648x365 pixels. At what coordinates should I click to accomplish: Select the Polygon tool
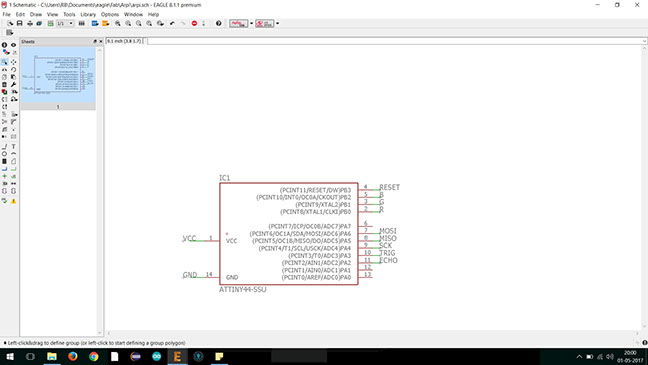click(x=14, y=161)
